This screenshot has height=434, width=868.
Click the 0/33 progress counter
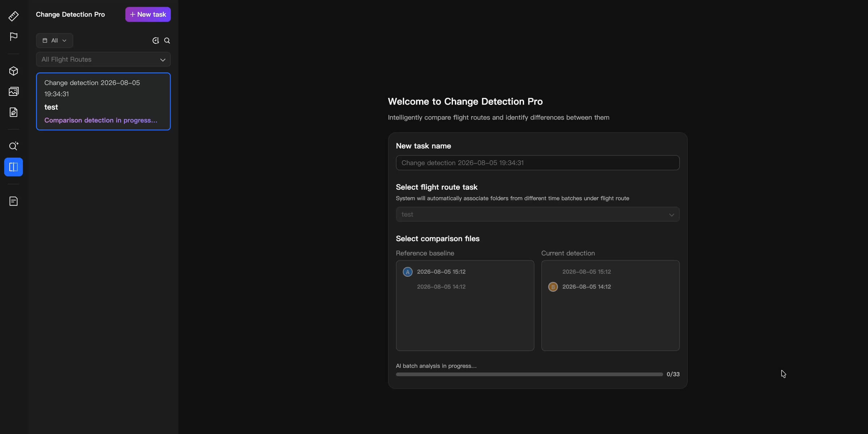pos(673,374)
